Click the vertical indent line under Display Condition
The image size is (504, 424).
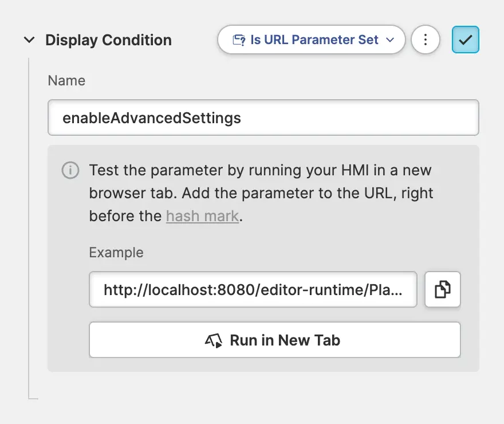pyautogui.click(x=29, y=229)
